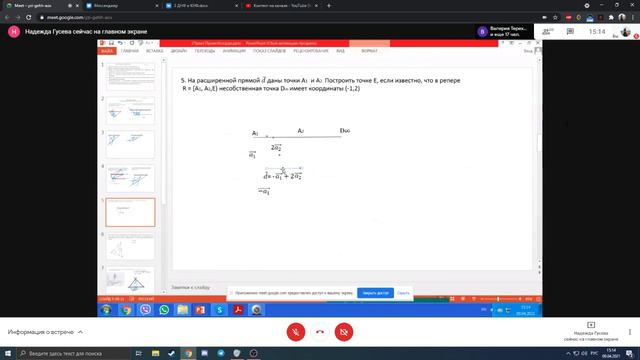Open the Meet more options menu
This screenshot has width=640, height=360.
[630, 332]
